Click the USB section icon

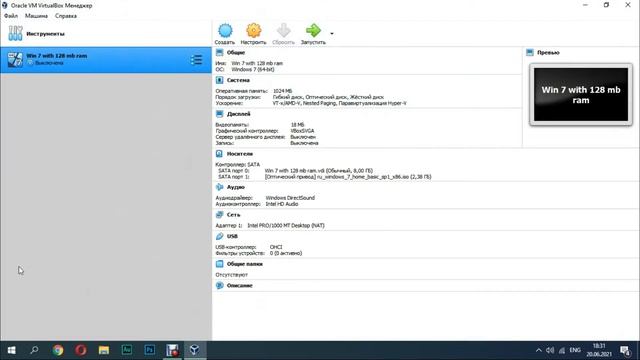[x=220, y=236]
